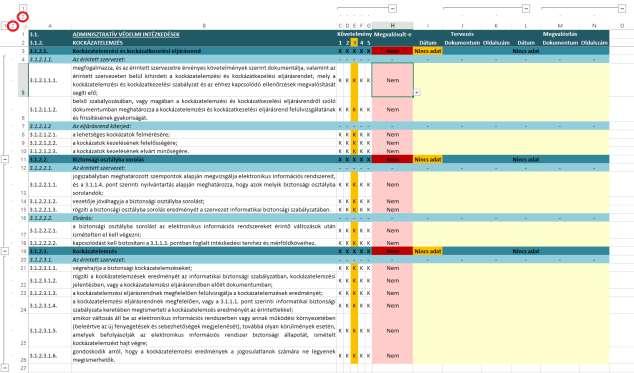Click the Oldalszám header under Megvalósítás

[x=594, y=42]
